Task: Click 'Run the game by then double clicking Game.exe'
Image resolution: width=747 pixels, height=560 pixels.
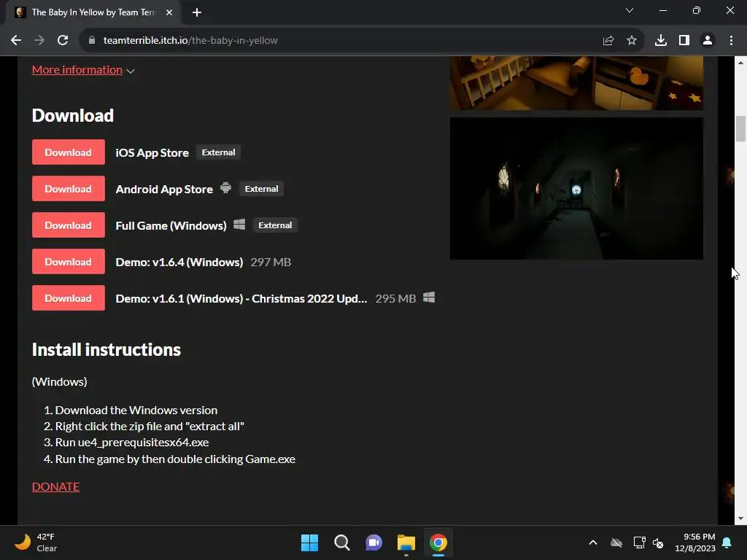Action: click(175, 459)
